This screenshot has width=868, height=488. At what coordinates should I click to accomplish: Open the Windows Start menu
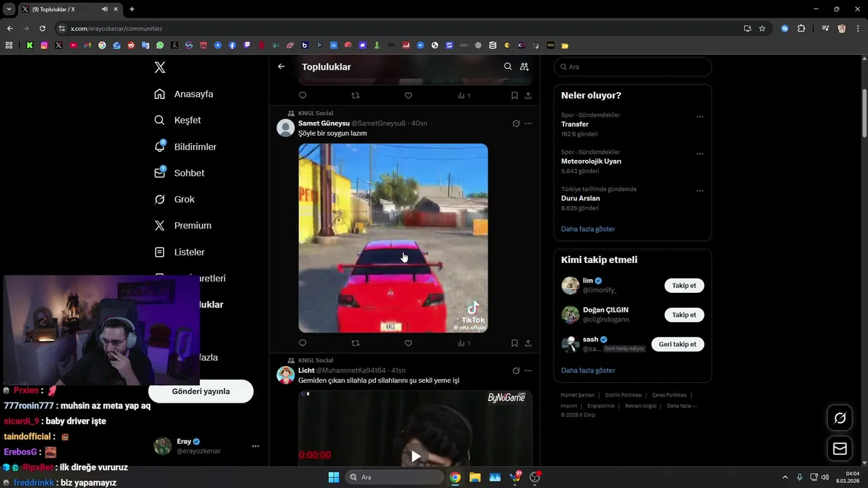pos(334,477)
